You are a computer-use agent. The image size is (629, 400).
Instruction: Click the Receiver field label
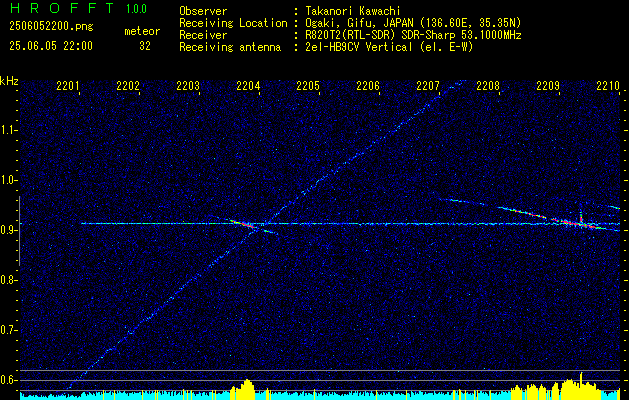coord(203,35)
